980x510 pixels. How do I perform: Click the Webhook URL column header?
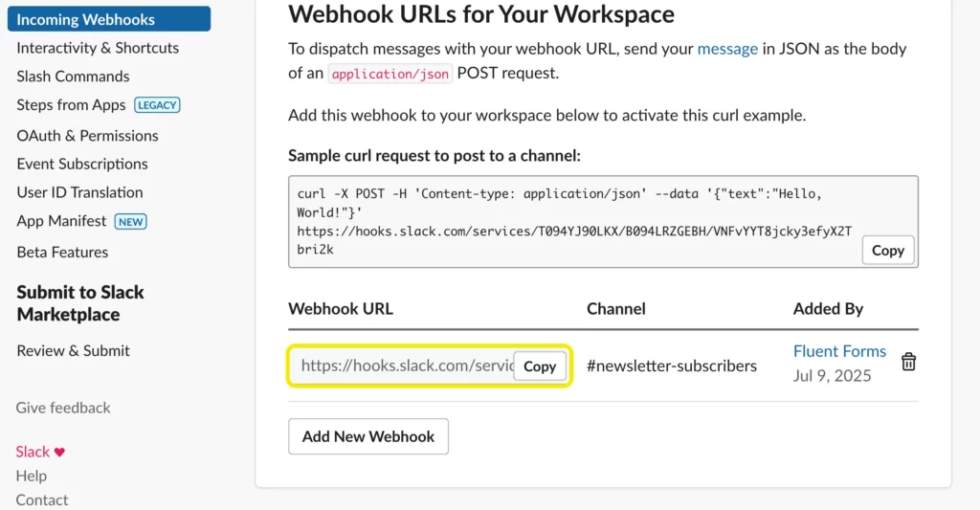[x=341, y=309]
